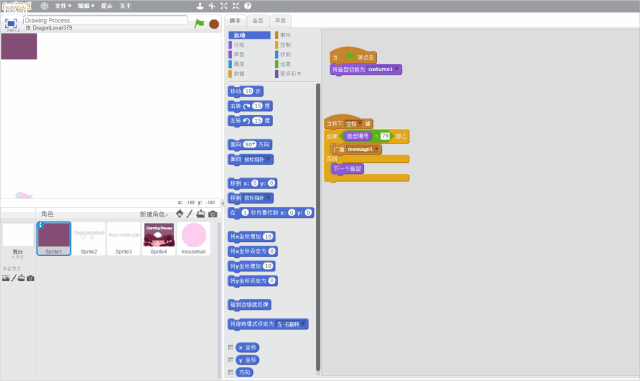Choose sprite from library icon
Screen dimensions: 640x381
180,214
